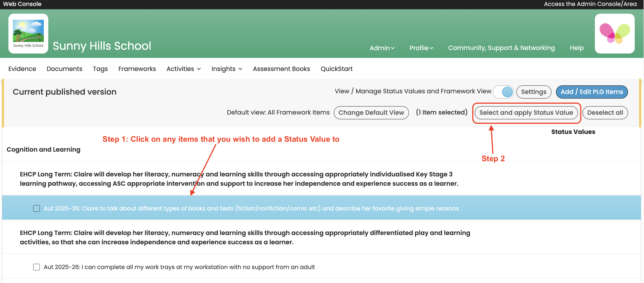Image resolution: width=644 pixels, height=283 pixels.
Task: Click Add / Edit PLG Items
Action: coord(592,92)
